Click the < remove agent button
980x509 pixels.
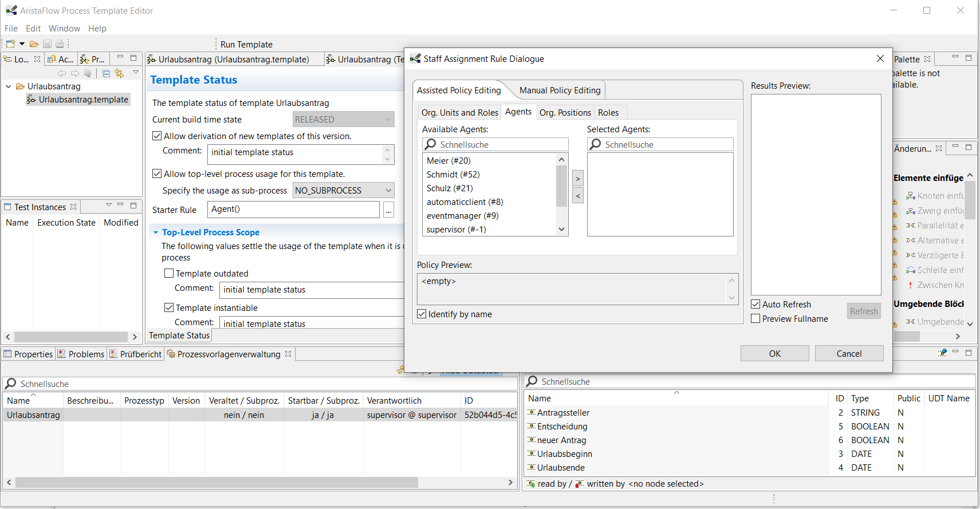(x=578, y=196)
